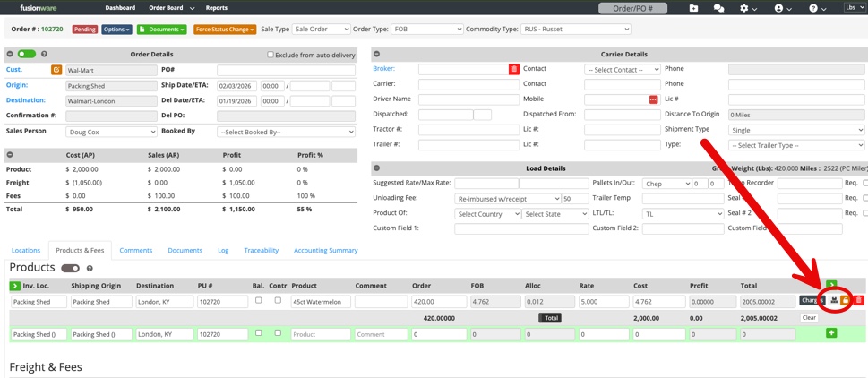Viewport: 868px width, 378px height.
Task: Click the inventory icon left of the orange lock
Action: pyautogui.click(x=833, y=300)
